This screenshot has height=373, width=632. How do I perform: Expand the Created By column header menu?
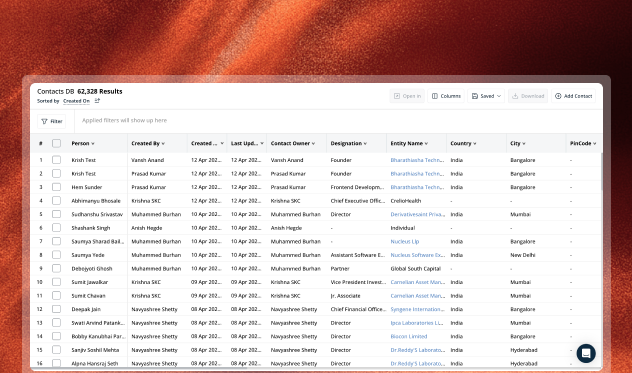(x=163, y=144)
